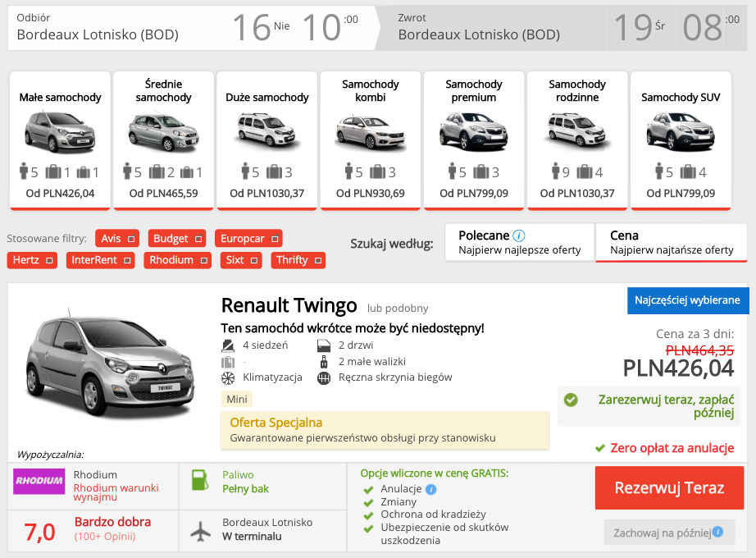Viewport: 756px width, 558px height.
Task: Sort by Cena cheapest offers first
Action: pos(672,242)
